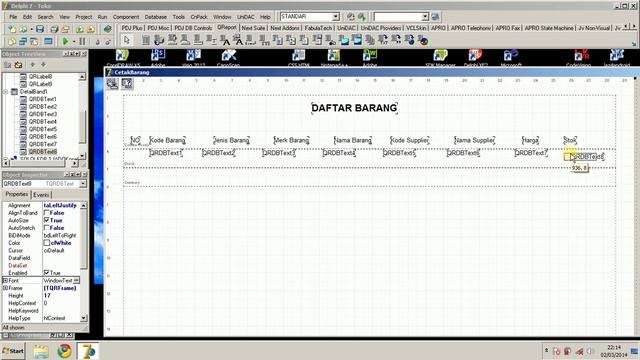Click the Font property ellipsis button
This screenshot has width=640, height=360.
[x=76, y=280]
